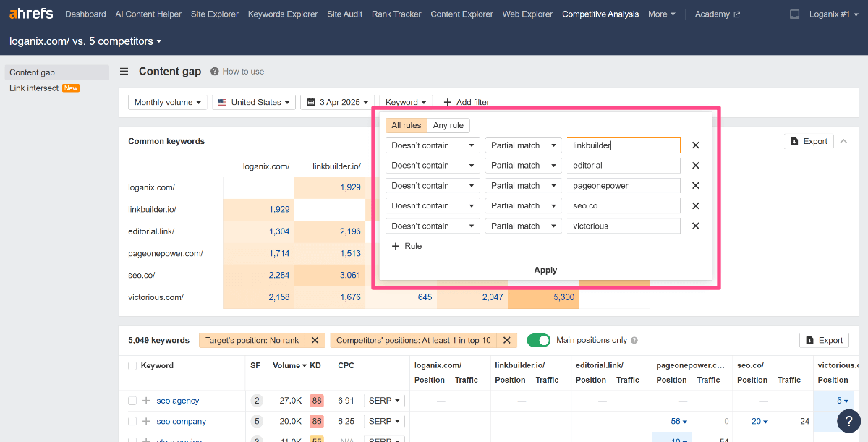The width and height of the screenshot is (868, 442).
Task: Remove the pageonepower filter rule
Action: point(696,186)
